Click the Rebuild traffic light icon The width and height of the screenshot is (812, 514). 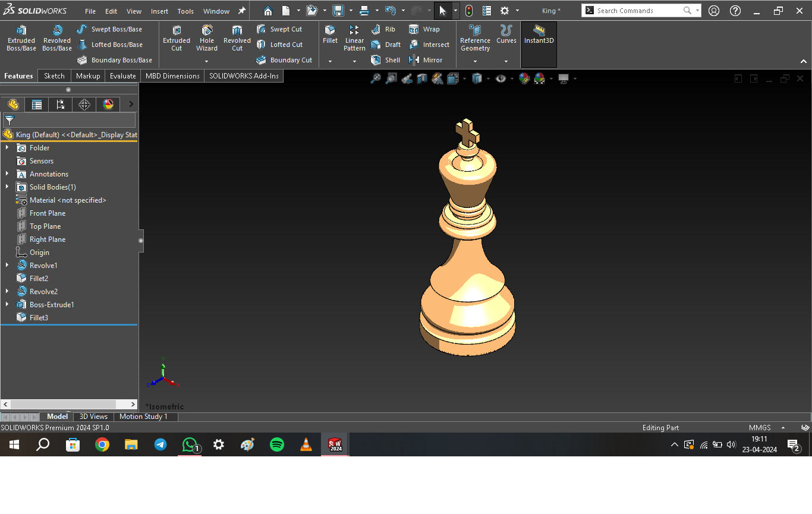(x=469, y=11)
